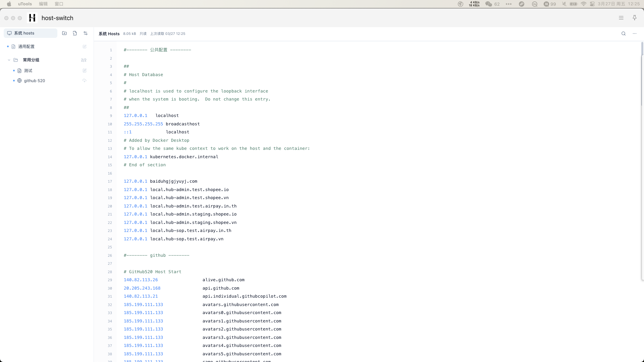Toggle the blue status dot for 测试
644x362 pixels.
[x=14, y=71]
